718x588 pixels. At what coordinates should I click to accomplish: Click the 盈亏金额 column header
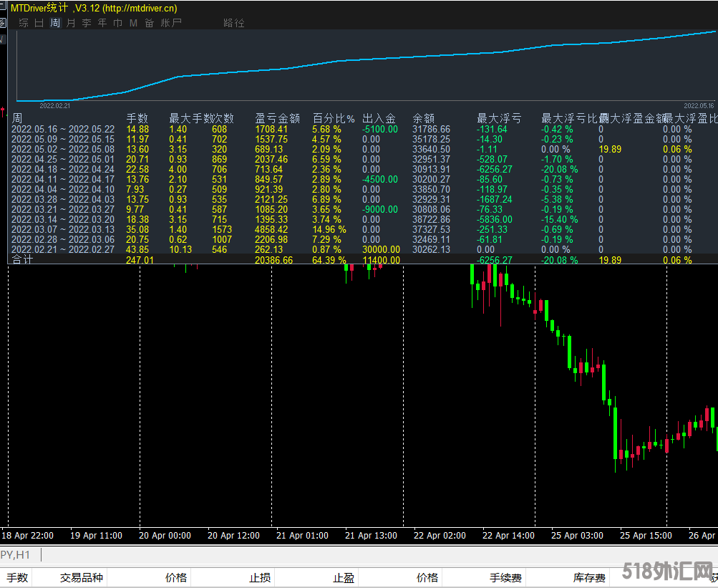(277, 118)
